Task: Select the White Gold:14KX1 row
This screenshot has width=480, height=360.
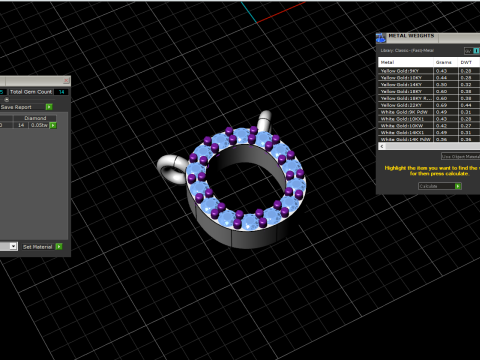Action: click(x=429, y=132)
